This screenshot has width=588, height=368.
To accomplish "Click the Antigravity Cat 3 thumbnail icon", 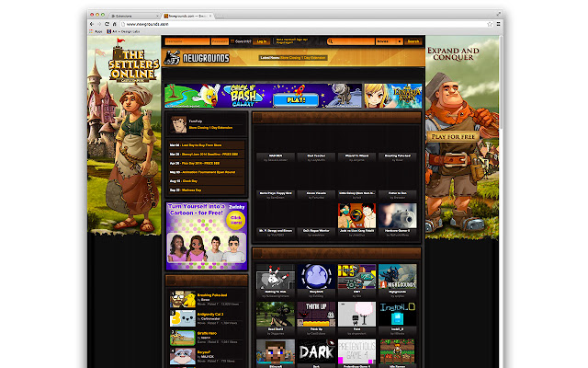I will point(183,317).
